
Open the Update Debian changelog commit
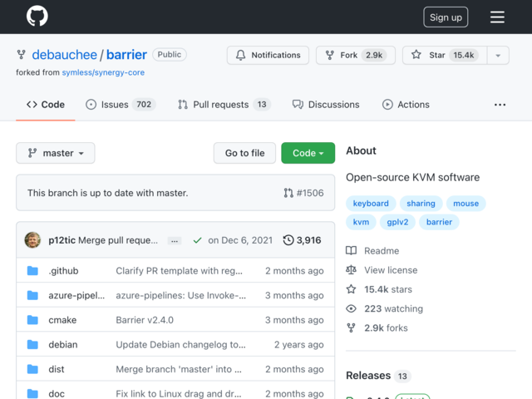pos(181,345)
